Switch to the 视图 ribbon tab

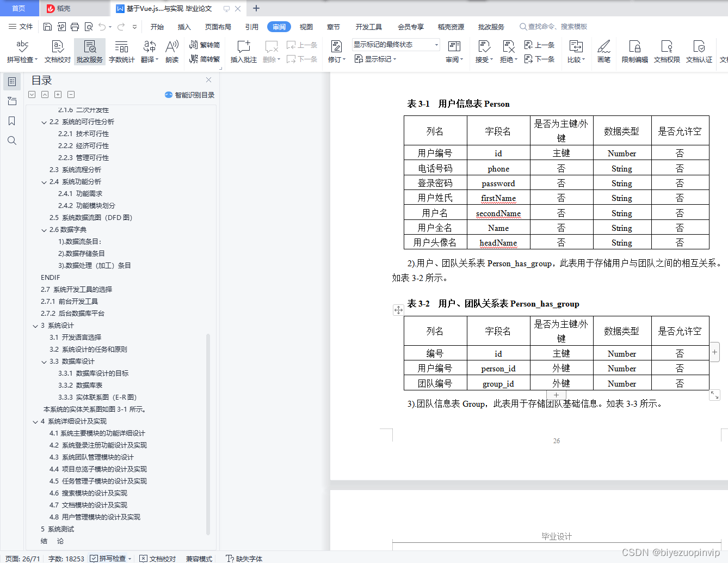(x=306, y=27)
